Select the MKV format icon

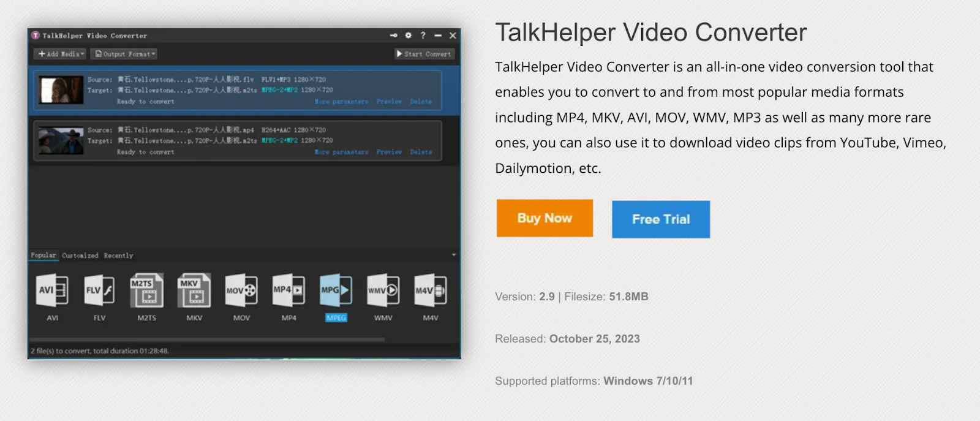coord(194,290)
